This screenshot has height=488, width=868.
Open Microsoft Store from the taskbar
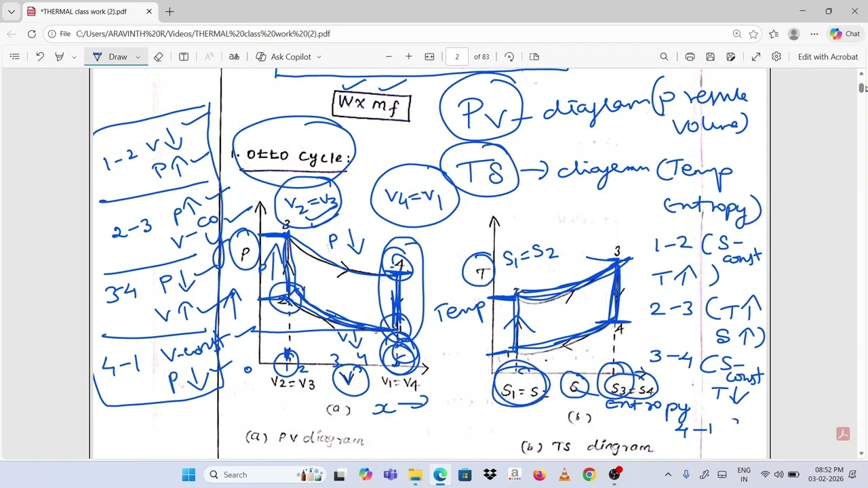(465, 474)
